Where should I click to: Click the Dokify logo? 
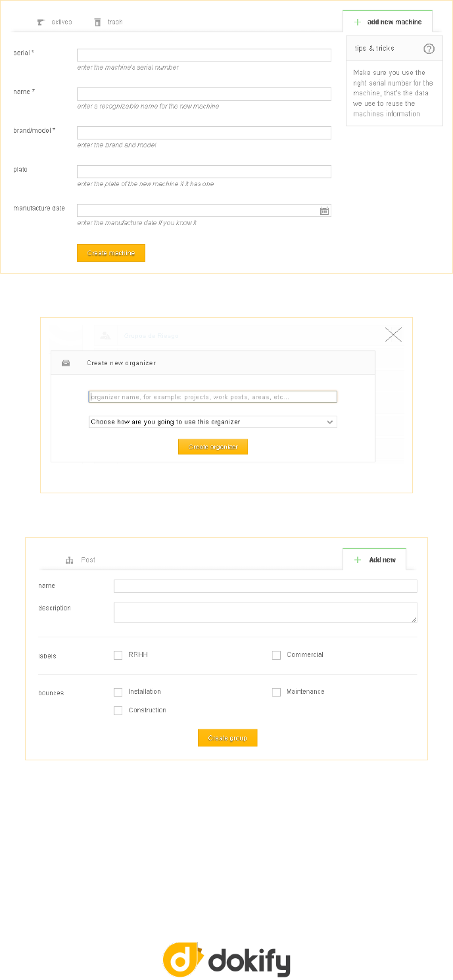pos(226,960)
